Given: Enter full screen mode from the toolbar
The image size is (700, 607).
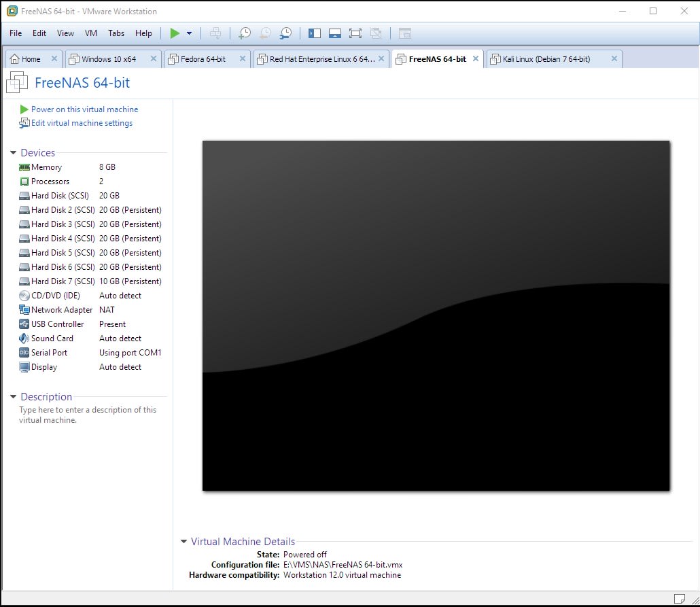Looking at the screenshot, I should [354, 33].
